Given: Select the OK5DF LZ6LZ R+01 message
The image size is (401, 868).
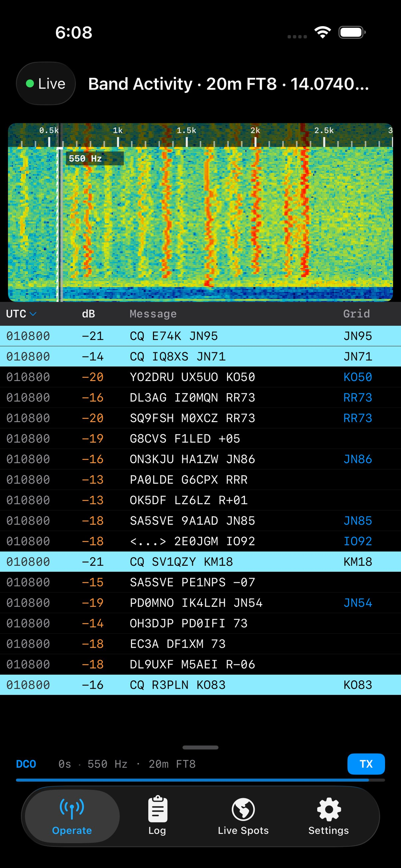Looking at the screenshot, I should [189, 500].
